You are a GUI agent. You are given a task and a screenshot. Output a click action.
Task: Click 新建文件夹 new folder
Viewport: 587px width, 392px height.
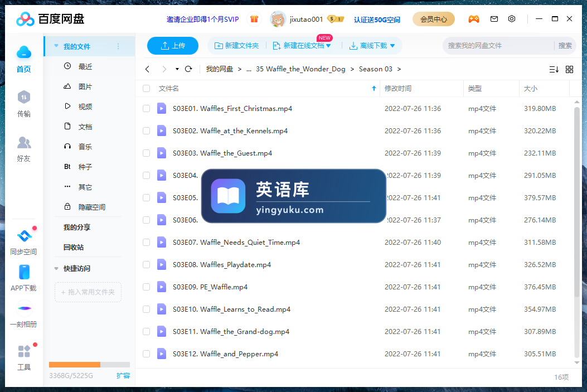tap(236, 46)
